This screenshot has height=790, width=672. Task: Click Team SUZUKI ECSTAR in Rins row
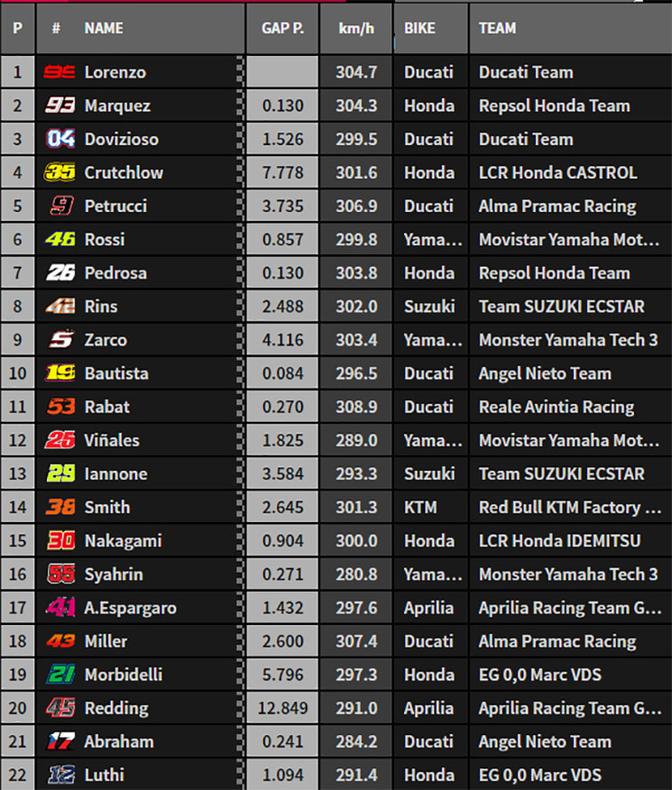pyautogui.click(x=562, y=307)
